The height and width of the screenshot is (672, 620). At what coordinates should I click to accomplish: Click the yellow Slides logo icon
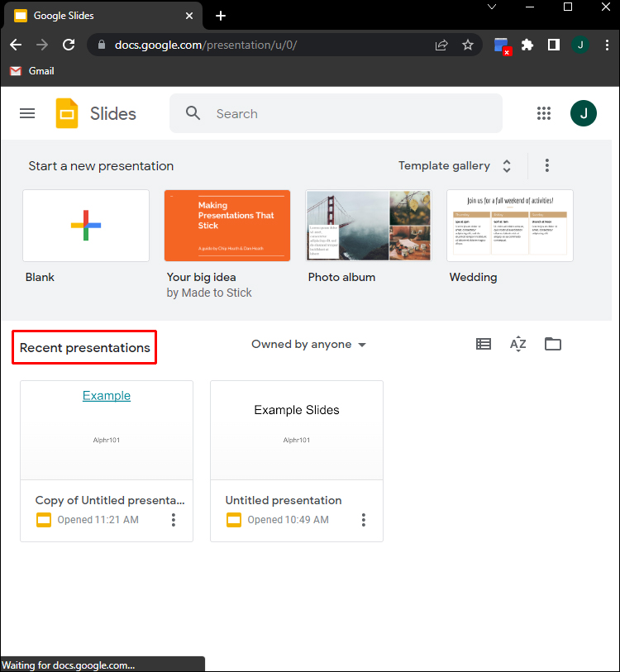click(67, 113)
